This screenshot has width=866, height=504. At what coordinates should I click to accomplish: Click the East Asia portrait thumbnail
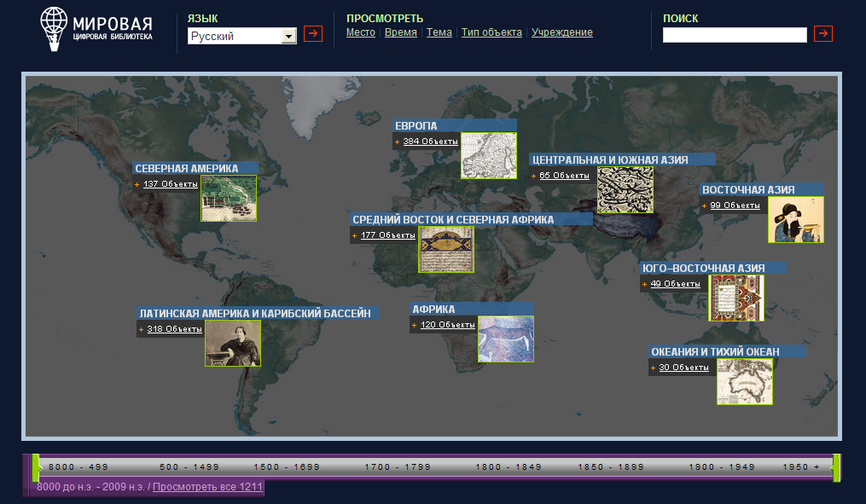click(x=795, y=220)
